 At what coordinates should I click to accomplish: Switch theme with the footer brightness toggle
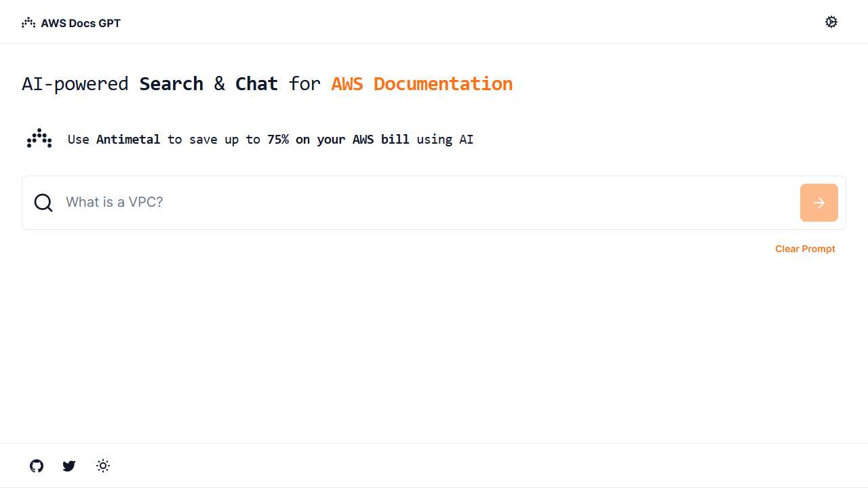[102, 466]
